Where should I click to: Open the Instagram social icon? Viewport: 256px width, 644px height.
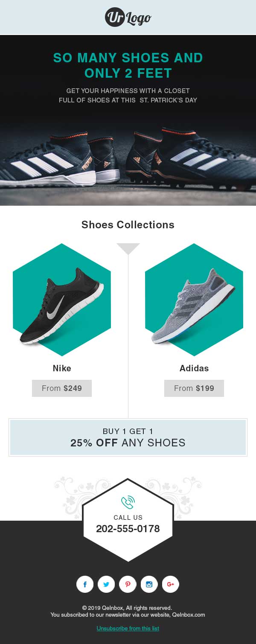click(149, 584)
